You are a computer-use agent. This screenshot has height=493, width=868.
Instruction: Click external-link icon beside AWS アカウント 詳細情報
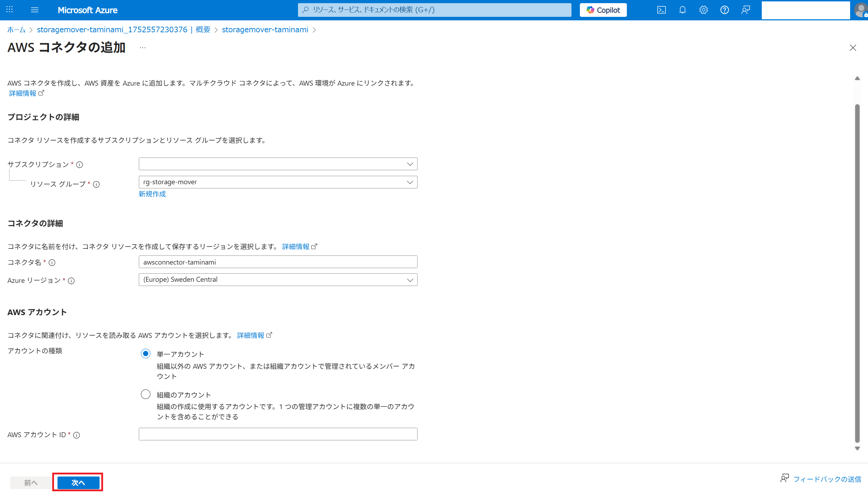[269, 335]
